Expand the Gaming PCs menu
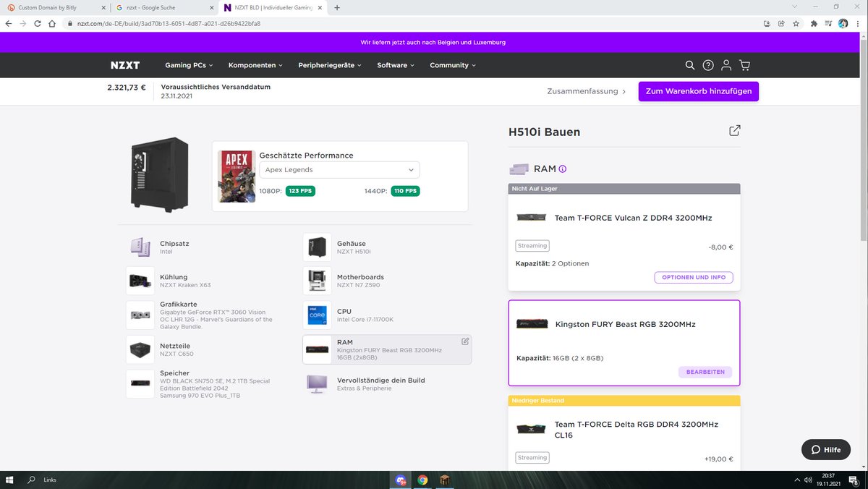Image resolution: width=868 pixels, height=489 pixels. pos(189,65)
